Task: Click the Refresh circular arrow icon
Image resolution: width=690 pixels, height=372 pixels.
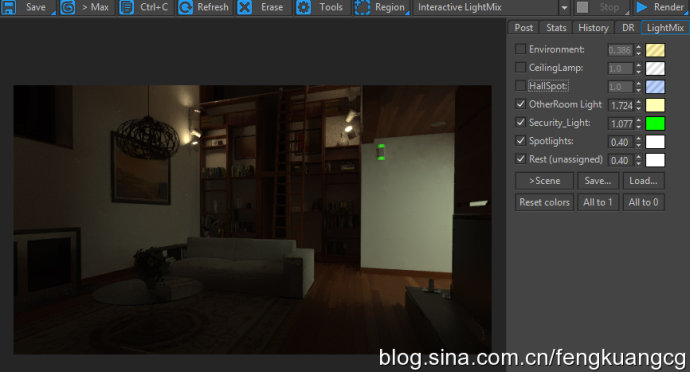Action: click(185, 7)
